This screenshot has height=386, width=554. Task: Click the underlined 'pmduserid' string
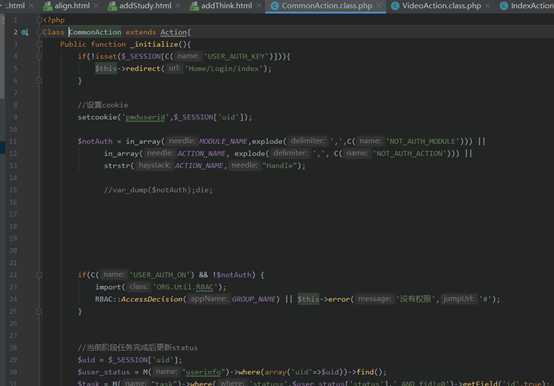(145, 117)
